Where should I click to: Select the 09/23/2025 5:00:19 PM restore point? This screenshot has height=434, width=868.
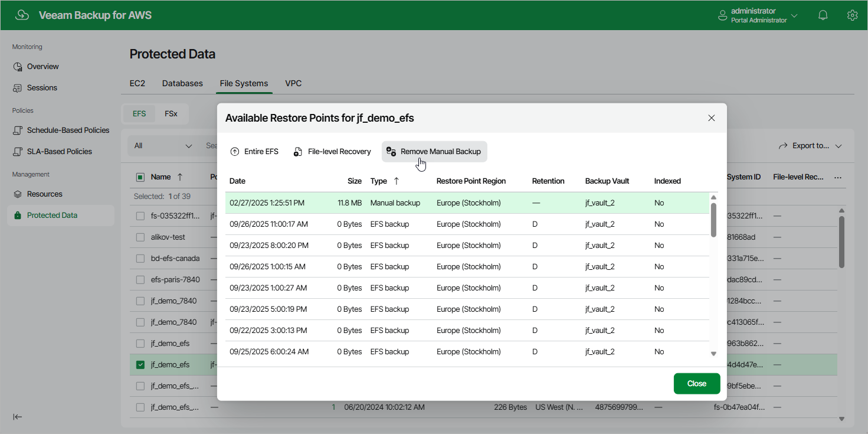pyautogui.click(x=467, y=309)
